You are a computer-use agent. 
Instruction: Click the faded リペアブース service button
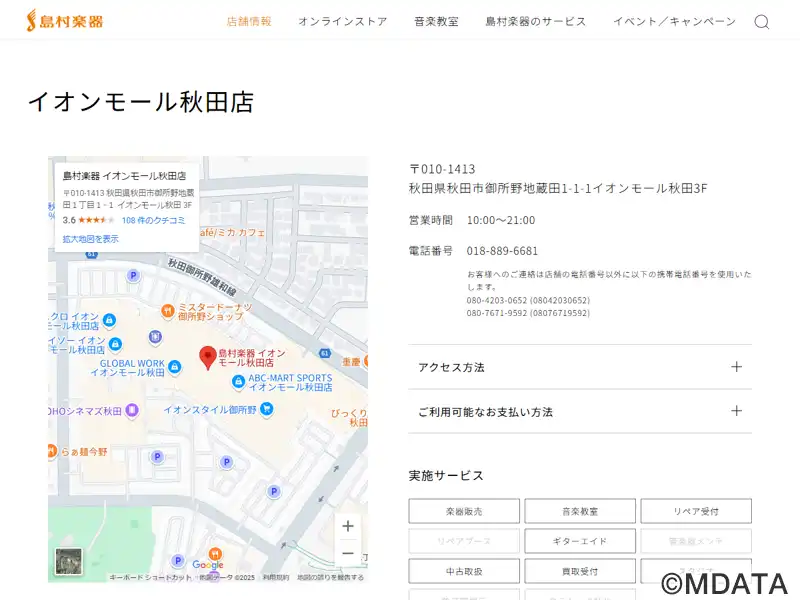coord(464,541)
